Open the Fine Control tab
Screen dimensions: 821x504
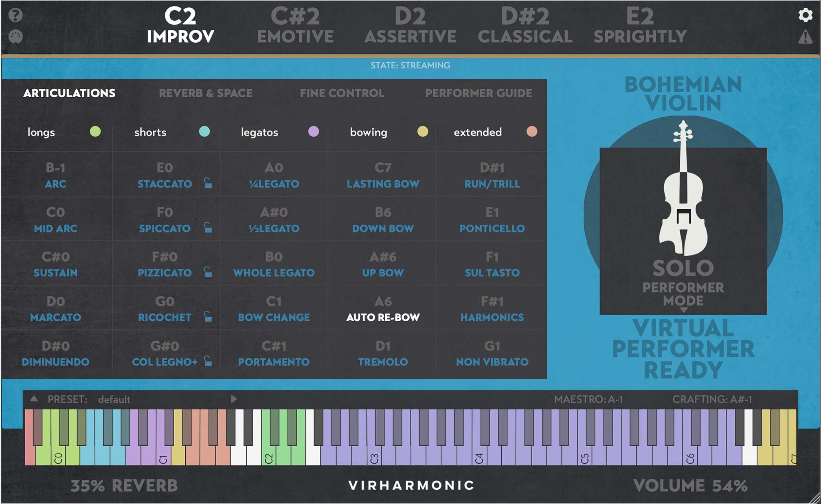342,93
